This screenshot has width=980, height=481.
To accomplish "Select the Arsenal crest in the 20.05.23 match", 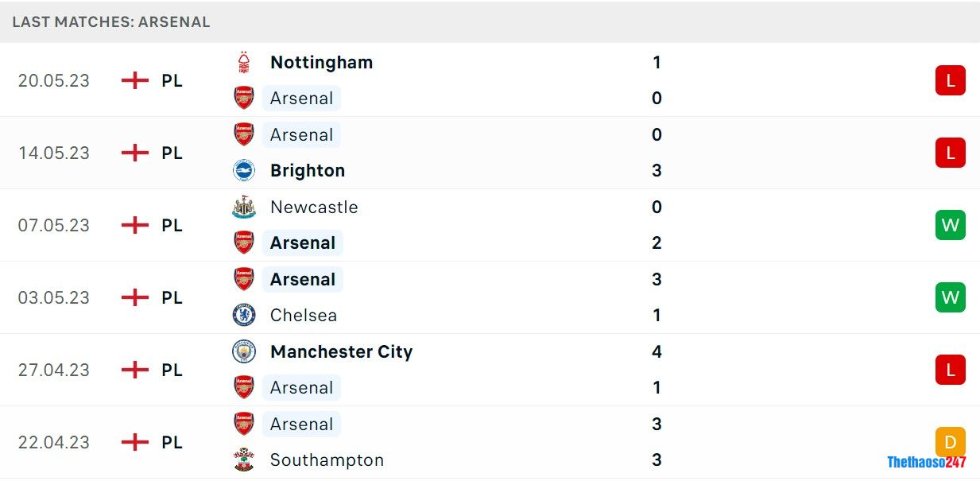I will (x=243, y=98).
